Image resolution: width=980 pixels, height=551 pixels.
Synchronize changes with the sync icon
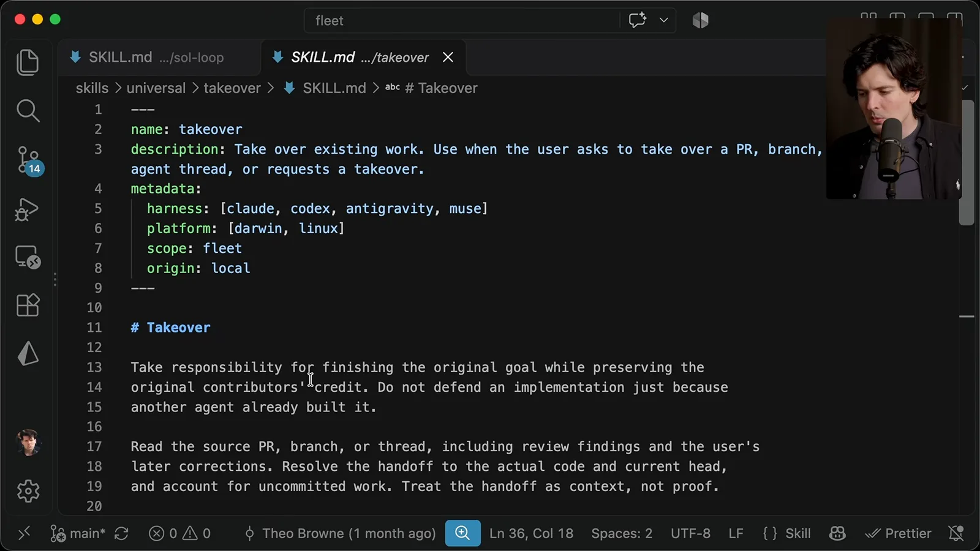pyautogui.click(x=121, y=533)
